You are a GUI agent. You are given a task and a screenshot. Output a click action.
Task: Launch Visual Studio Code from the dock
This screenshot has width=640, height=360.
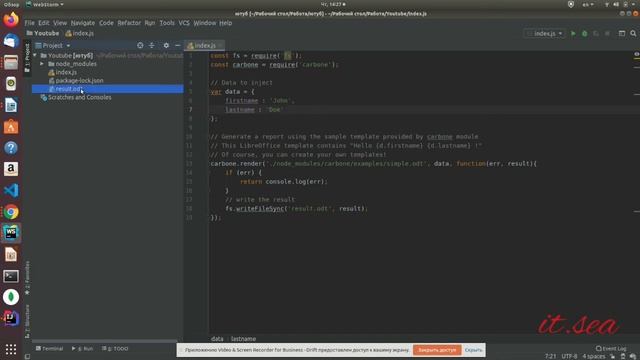pyautogui.click(x=11, y=191)
